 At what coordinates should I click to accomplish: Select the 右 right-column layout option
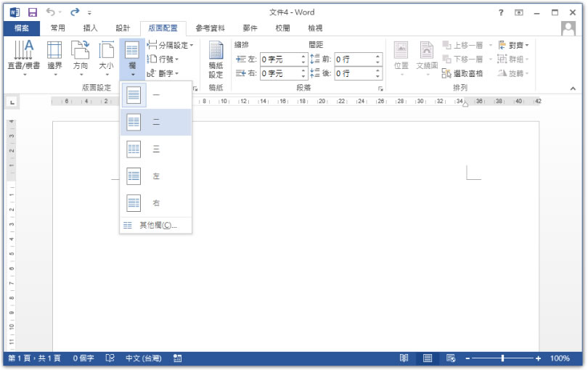(x=155, y=203)
